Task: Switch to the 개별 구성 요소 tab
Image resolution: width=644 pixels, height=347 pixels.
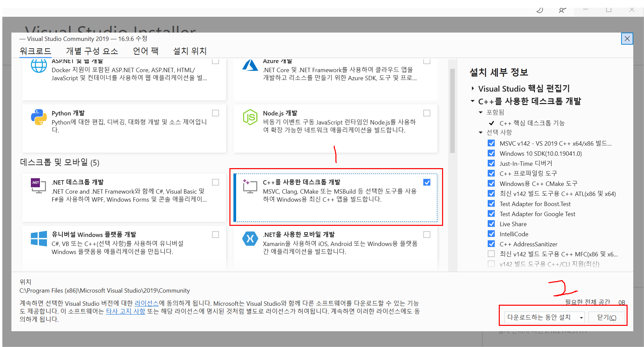Action: coord(92,51)
